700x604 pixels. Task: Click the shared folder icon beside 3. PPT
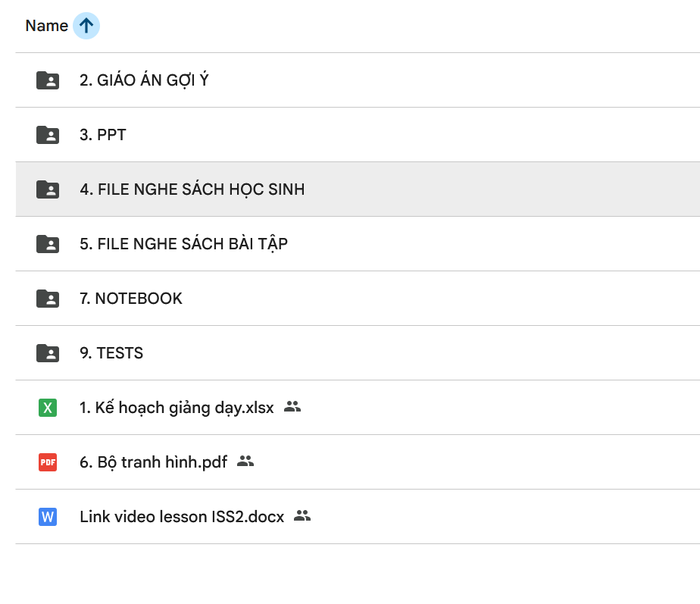coord(48,135)
